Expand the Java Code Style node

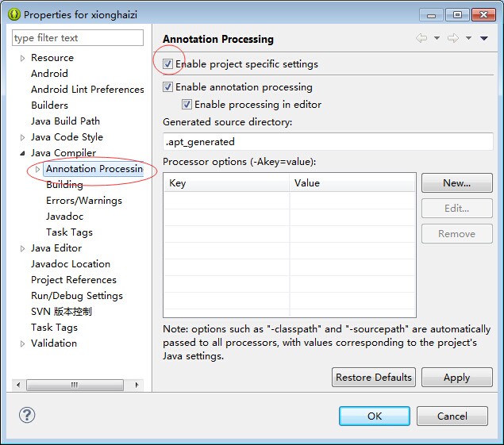pyautogui.click(x=22, y=137)
